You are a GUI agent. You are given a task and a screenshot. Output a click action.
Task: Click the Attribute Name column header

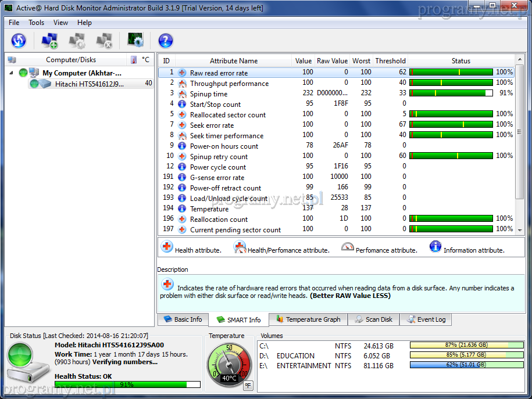pyautogui.click(x=233, y=60)
